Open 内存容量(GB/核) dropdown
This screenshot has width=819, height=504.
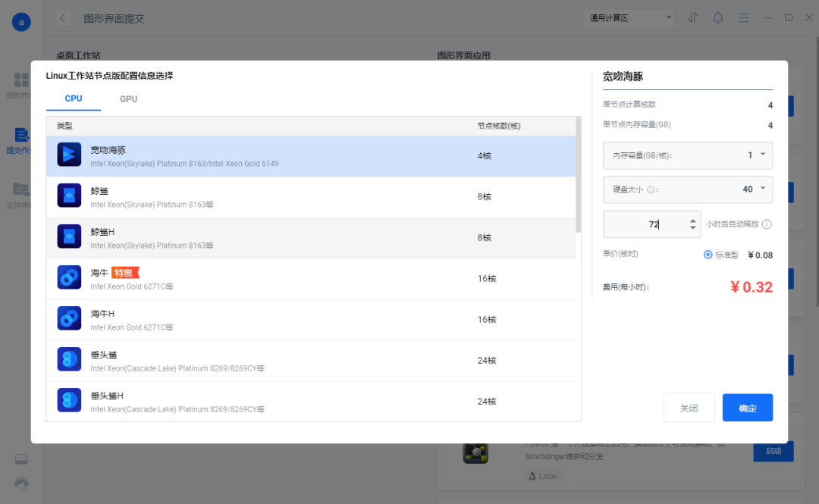[687, 155]
